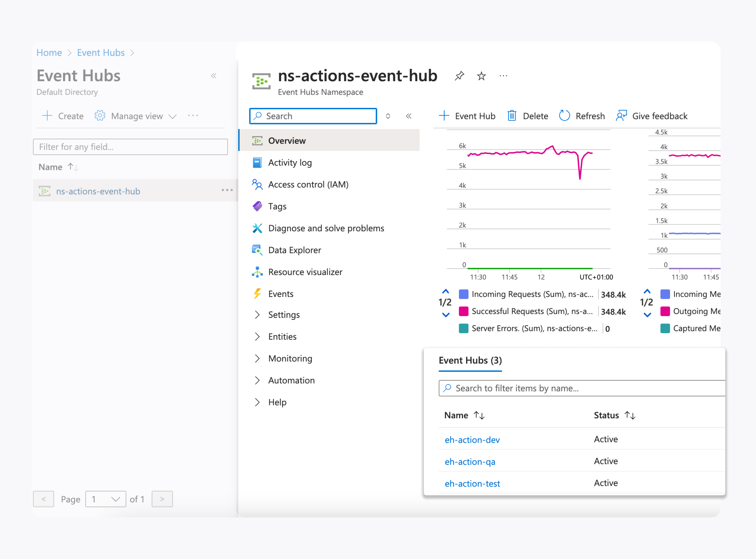Image resolution: width=756 pixels, height=559 pixels.
Task: Sort event hubs table by Status column
Action: tap(614, 415)
